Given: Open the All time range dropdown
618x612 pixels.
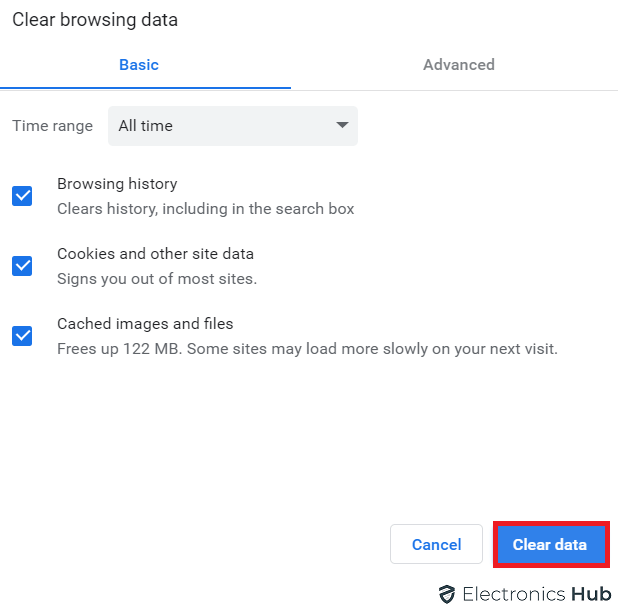Looking at the screenshot, I should coord(233,126).
